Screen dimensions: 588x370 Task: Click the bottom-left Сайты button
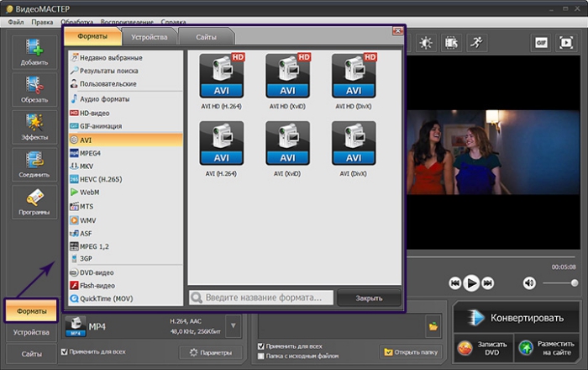(x=32, y=354)
